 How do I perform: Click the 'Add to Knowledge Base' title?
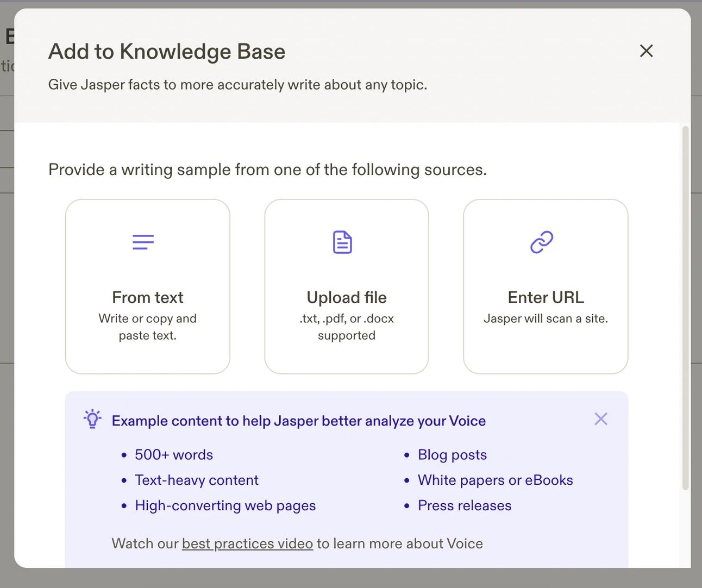[167, 52]
